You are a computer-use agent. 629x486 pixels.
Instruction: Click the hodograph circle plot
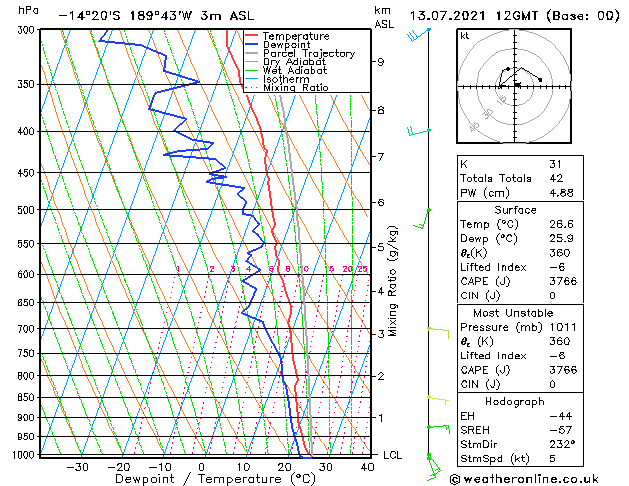click(x=515, y=86)
